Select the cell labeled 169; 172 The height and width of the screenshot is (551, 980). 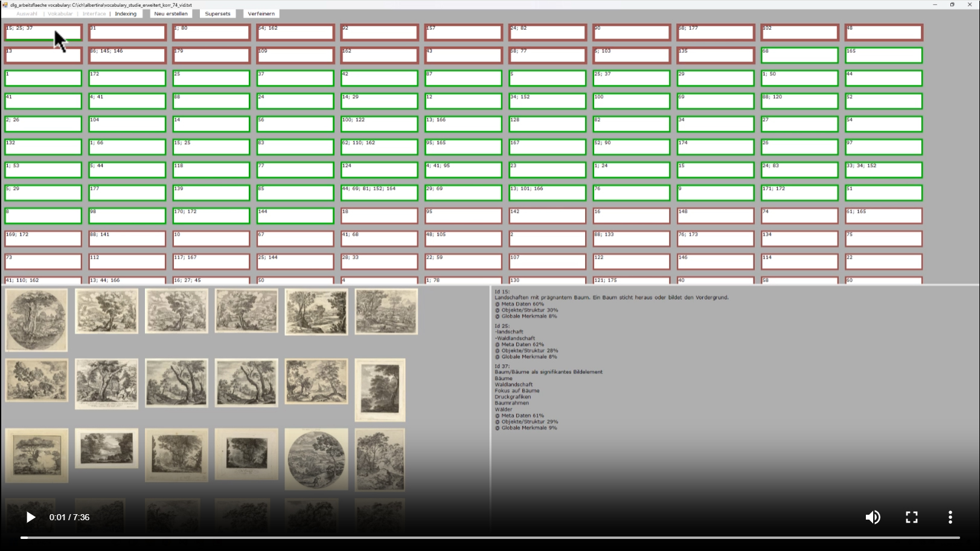[43, 239]
